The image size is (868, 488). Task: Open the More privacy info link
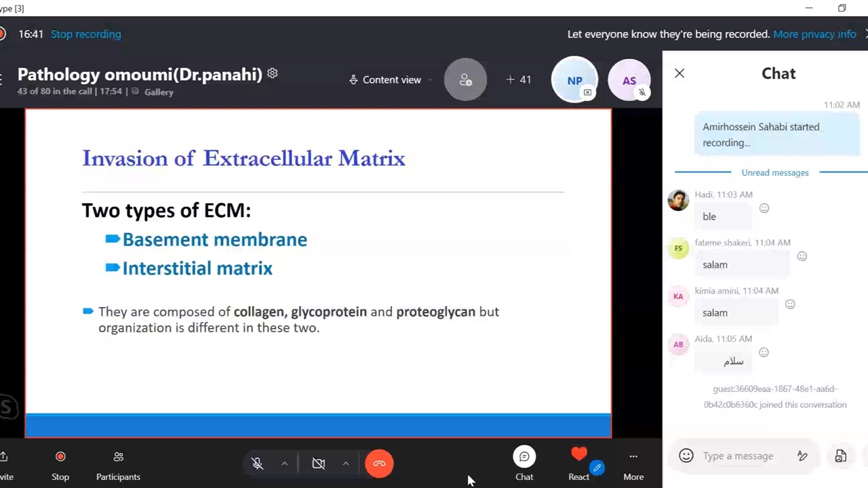(x=814, y=34)
